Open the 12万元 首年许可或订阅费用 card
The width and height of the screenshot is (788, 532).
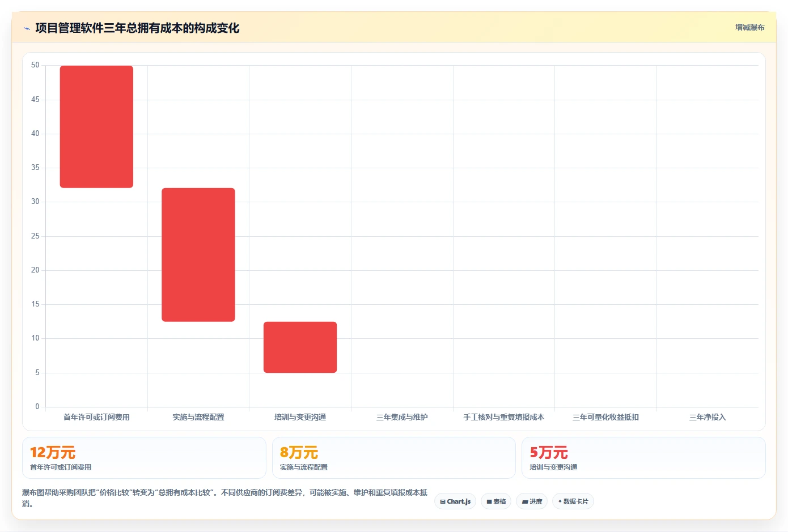(x=144, y=458)
